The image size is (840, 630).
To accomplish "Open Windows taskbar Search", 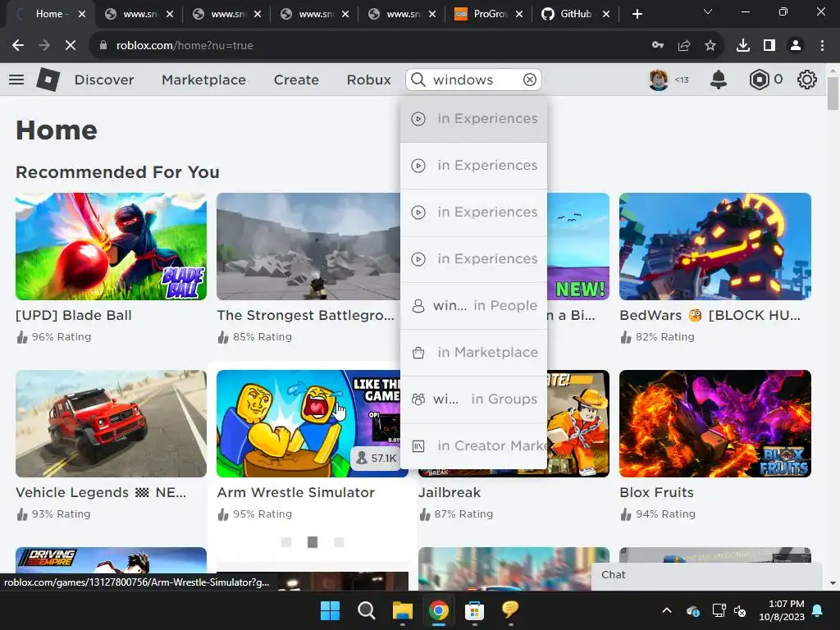I will coord(367,610).
